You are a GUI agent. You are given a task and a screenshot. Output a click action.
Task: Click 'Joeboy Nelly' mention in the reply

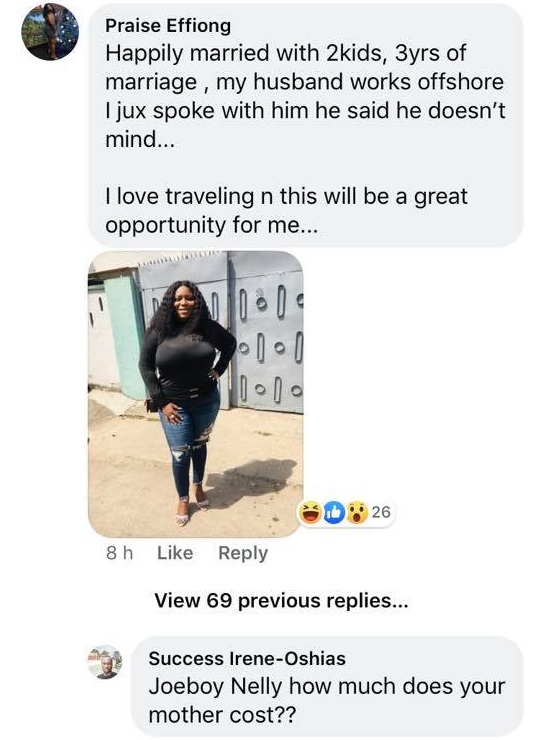click(216, 687)
